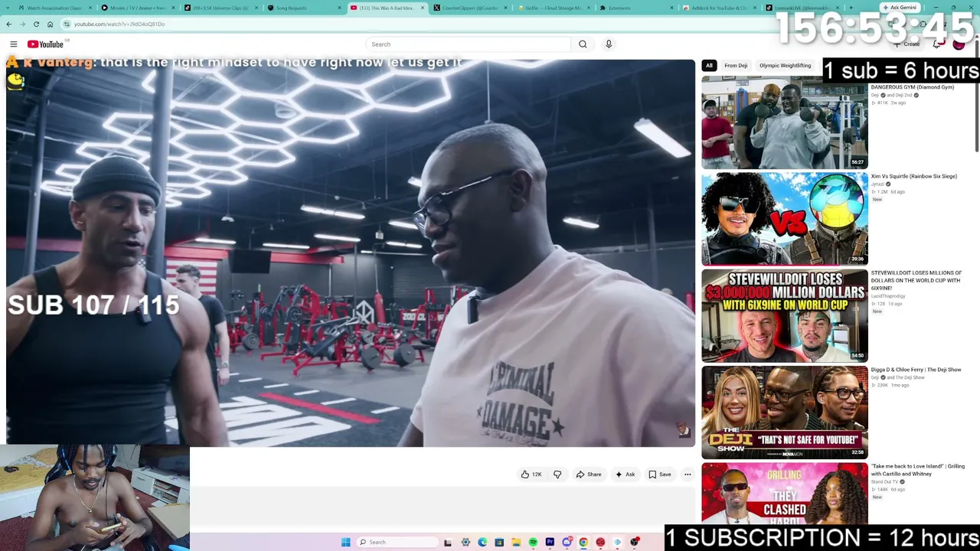Open the Ask AI button under the video

point(625,474)
